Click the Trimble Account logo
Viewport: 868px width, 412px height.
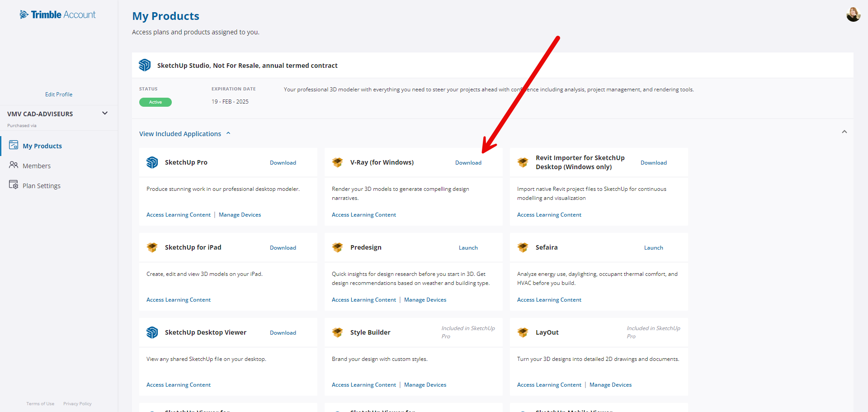click(57, 14)
